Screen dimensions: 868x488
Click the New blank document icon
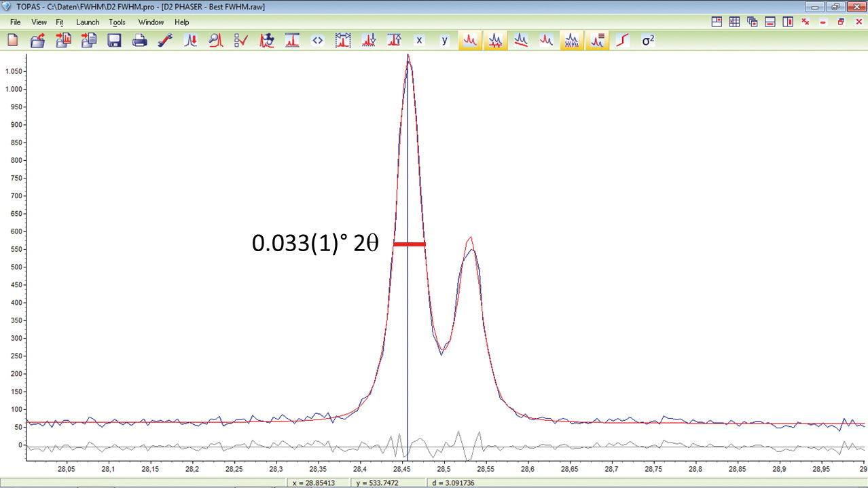(x=12, y=41)
